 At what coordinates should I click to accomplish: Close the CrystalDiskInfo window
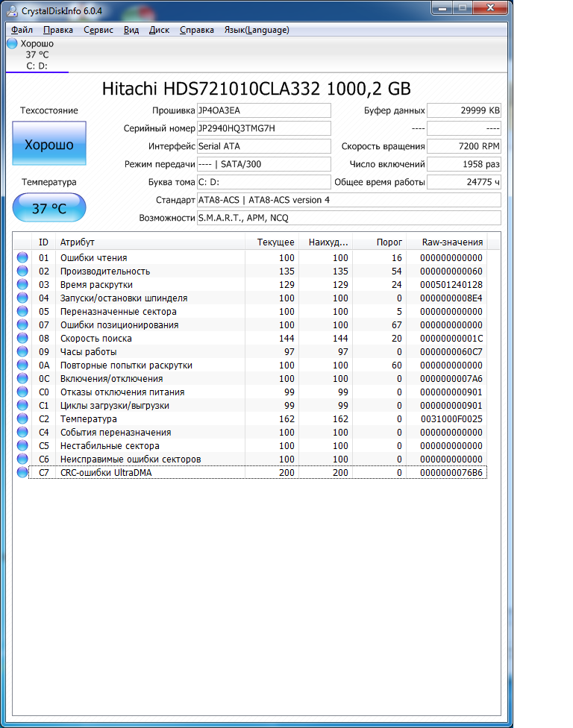pyautogui.click(x=490, y=8)
